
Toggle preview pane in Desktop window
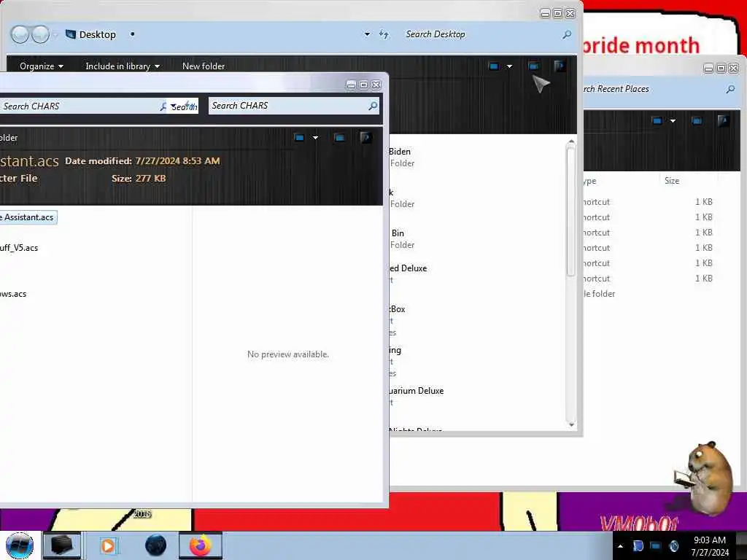tap(533, 66)
